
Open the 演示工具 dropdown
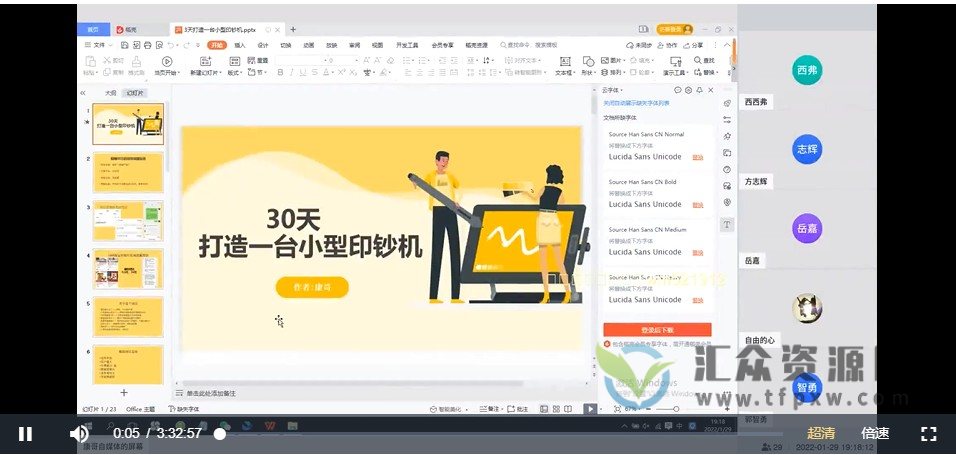pos(677,73)
